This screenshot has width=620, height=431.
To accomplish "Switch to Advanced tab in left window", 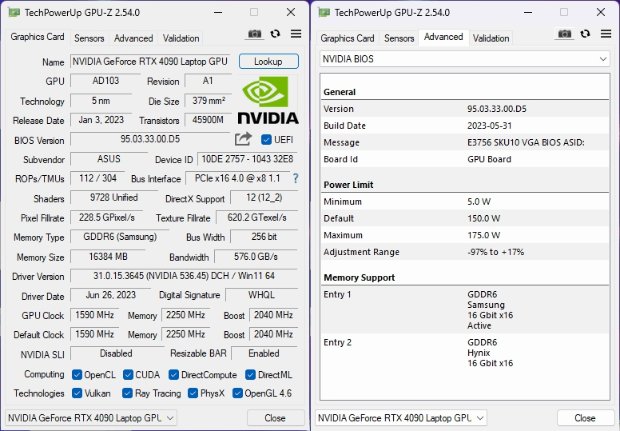I will pos(134,38).
